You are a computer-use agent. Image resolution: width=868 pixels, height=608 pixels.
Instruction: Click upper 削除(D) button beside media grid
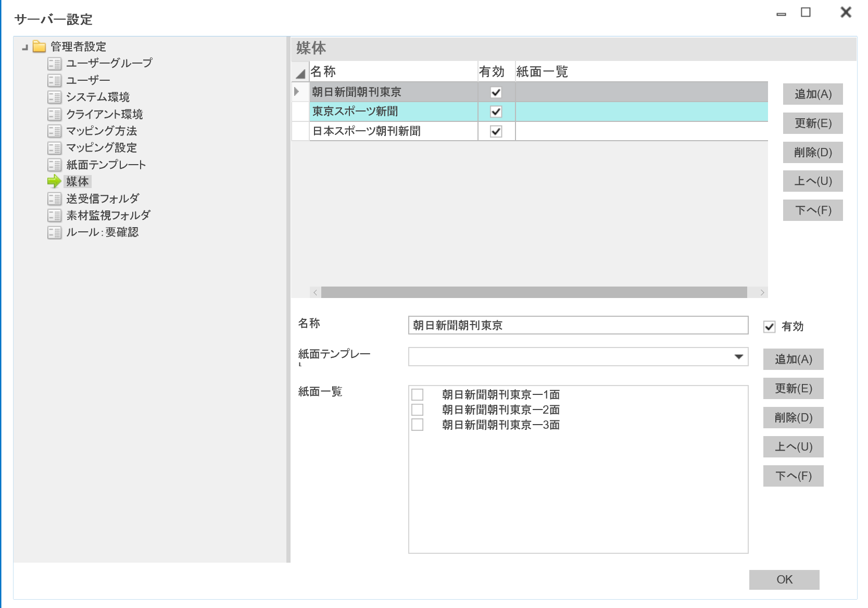(813, 153)
